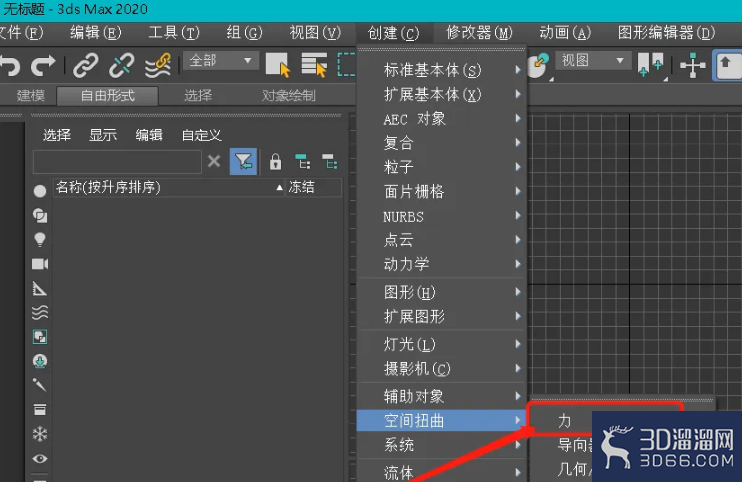The image size is (742, 482).
Task: Open 扩展图形 menu entry
Action: pyautogui.click(x=442, y=316)
